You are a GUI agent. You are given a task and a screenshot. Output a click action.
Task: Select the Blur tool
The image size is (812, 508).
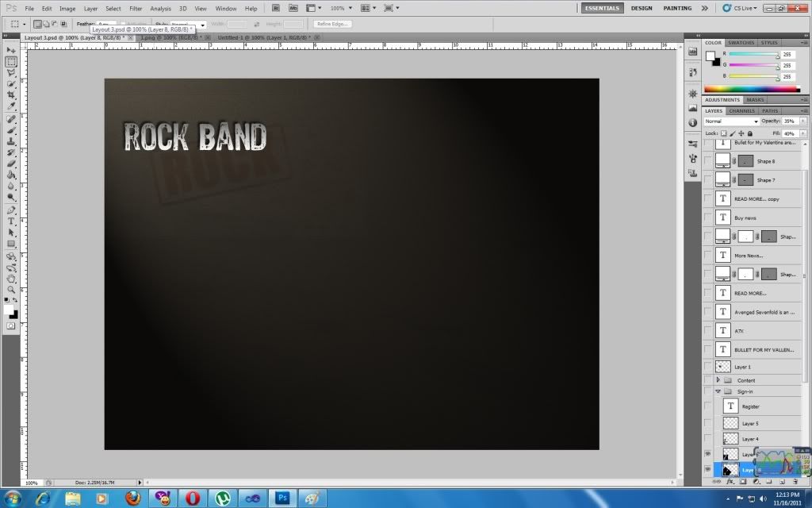pos(11,186)
